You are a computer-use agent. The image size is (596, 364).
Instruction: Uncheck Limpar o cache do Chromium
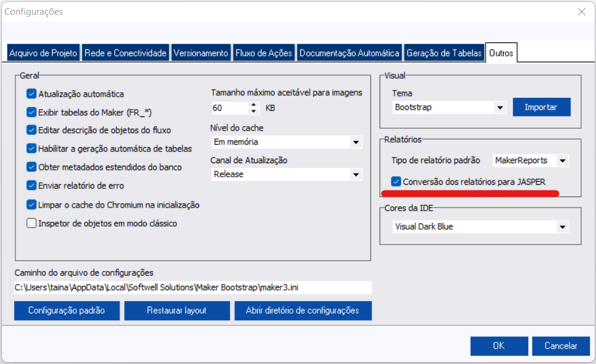(x=32, y=204)
